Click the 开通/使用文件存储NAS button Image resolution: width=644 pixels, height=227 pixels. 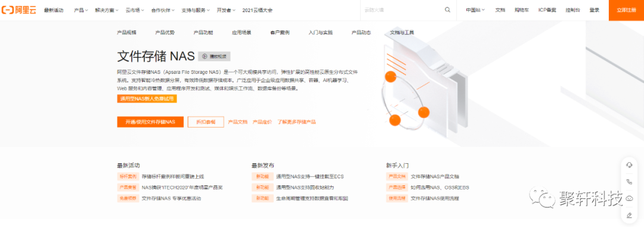tap(150, 122)
